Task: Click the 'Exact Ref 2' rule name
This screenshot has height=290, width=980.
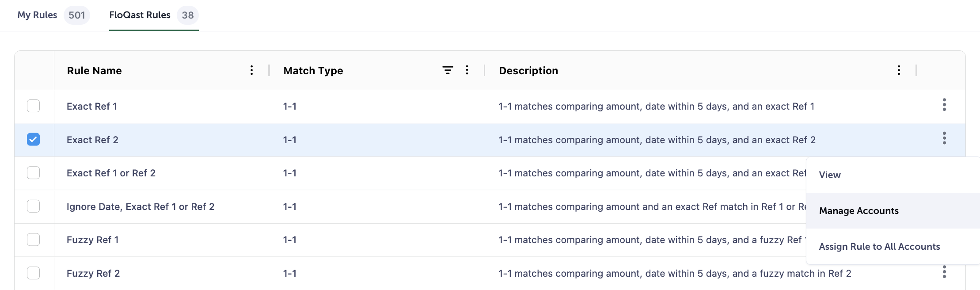Action: 92,140
